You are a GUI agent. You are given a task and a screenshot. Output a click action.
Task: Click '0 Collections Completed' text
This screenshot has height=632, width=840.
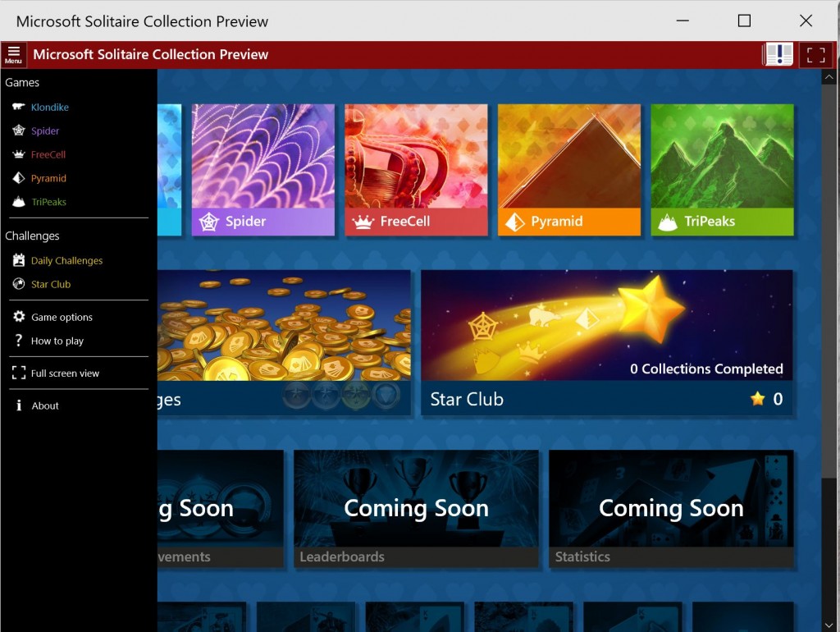click(x=706, y=369)
